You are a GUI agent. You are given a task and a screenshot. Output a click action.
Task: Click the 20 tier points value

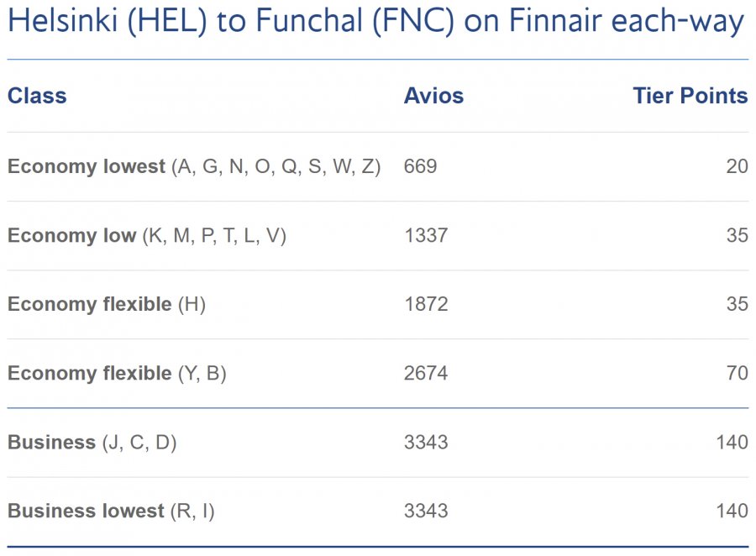point(737,166)
